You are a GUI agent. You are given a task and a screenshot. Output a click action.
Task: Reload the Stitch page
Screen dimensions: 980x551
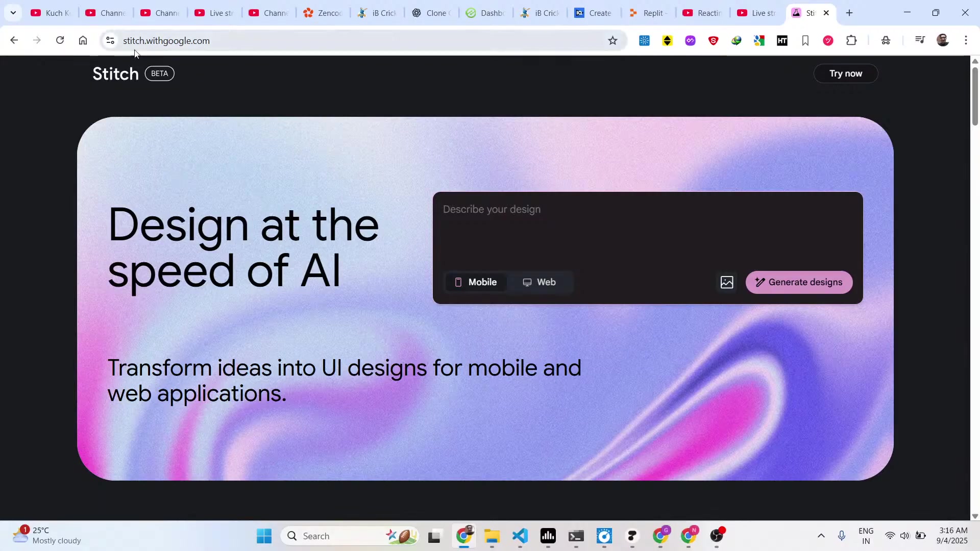pyautogui.click(x=60, y=40)
